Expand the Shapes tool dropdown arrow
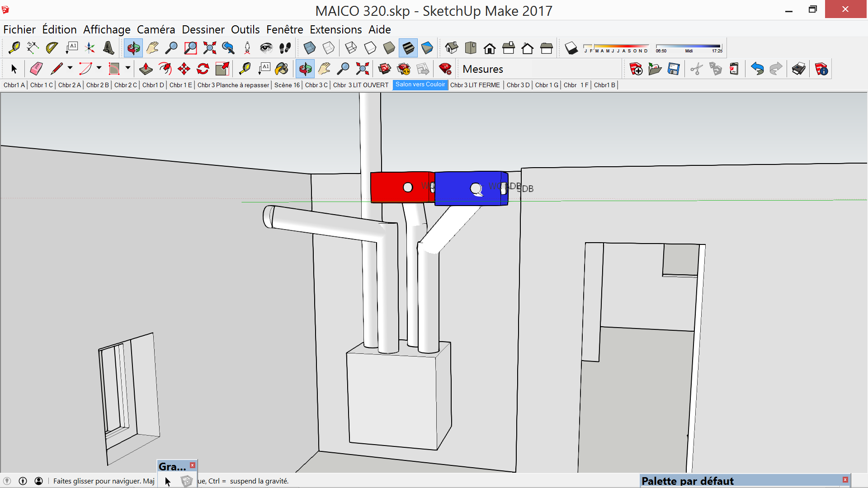Screen dimensions: 868x488 [x=128, y=68]
